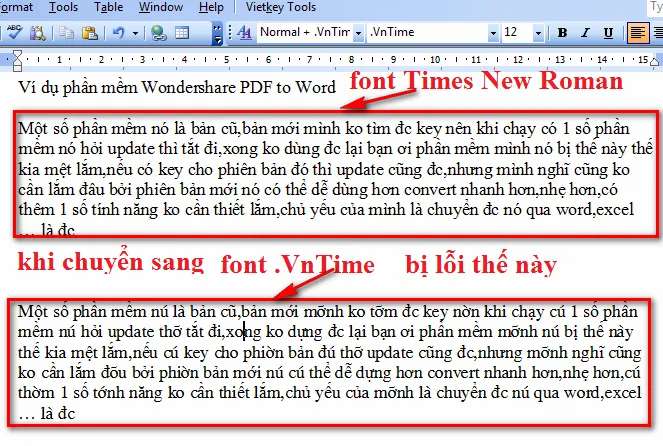Expand Standard toolbar options chevron
663x446 pixels.
pyautogui.click(x=217, y=33)
